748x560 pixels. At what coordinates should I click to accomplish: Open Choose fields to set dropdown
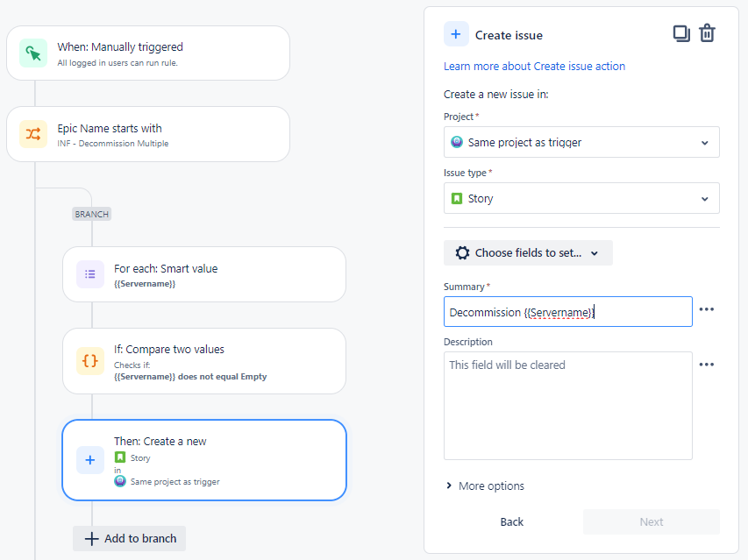[x=528, y=252]
